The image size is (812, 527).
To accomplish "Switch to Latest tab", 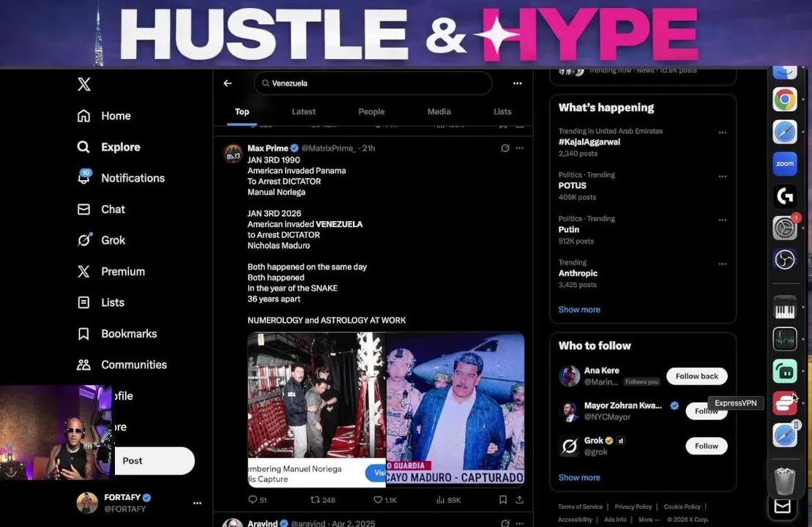I will [x=303, y=112].
